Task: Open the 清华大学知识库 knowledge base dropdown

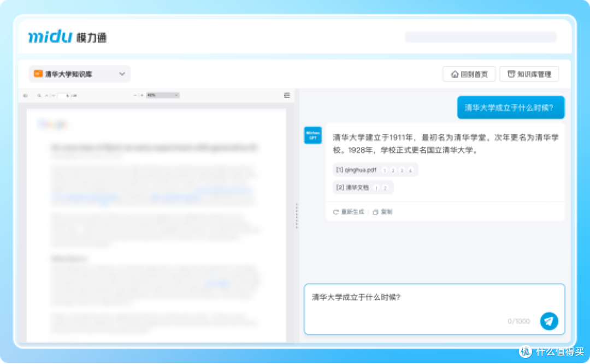Action: pyautogui.click(x=79, y=74)
